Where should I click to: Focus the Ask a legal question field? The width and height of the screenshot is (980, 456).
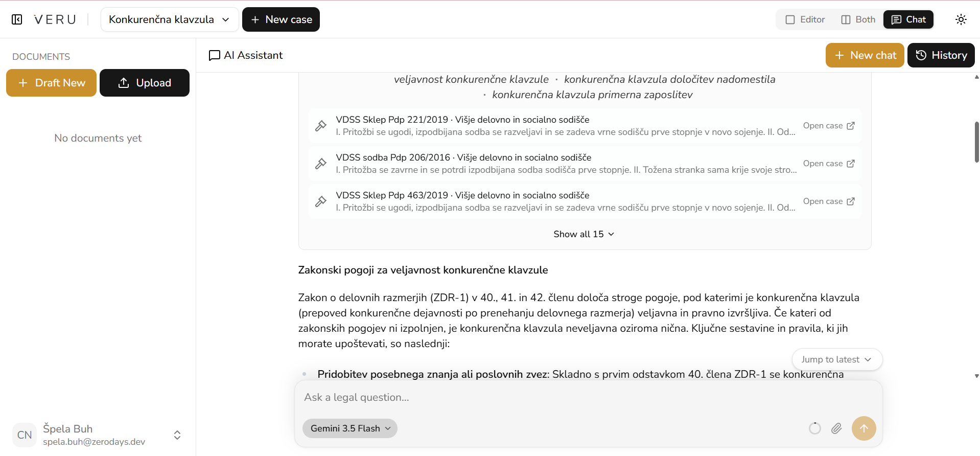coord(588,397)
